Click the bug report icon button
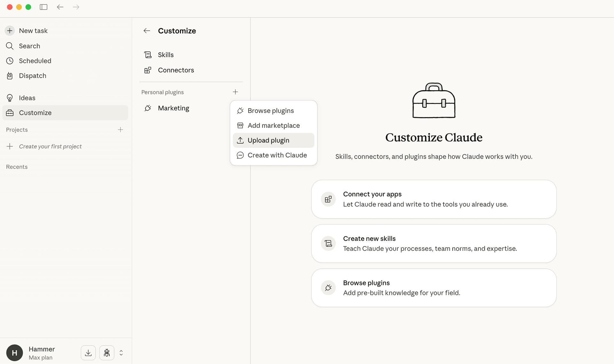The width and height of the screenshot is (614, 364). pyautogui.click(x=107, y=353)
